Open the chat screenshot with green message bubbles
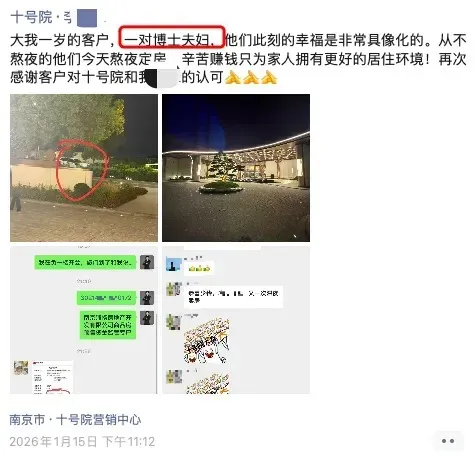This screenshot has width=475, height=457. (84, 320)
